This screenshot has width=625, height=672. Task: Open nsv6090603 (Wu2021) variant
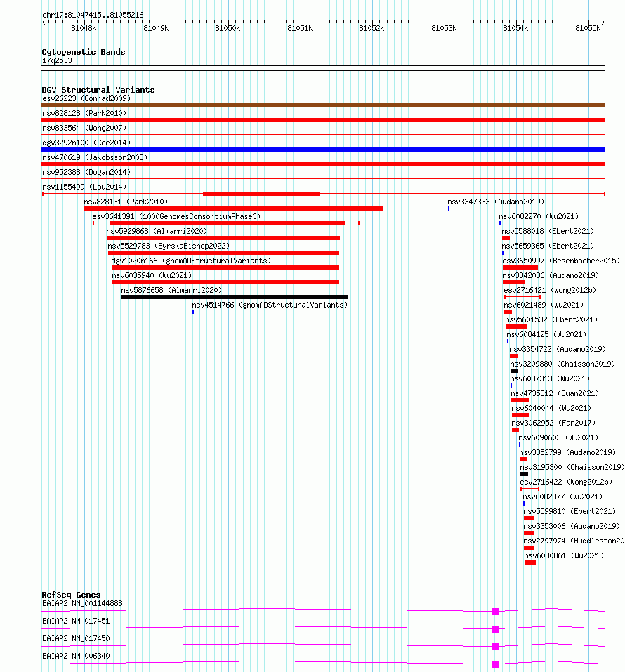pos(558,437)
